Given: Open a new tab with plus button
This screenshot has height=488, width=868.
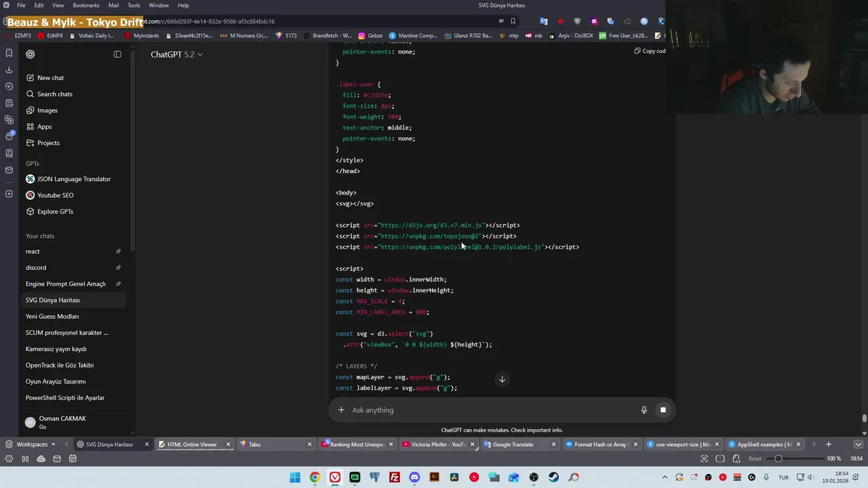Looking at the screenshot, I should pos(828,445).
